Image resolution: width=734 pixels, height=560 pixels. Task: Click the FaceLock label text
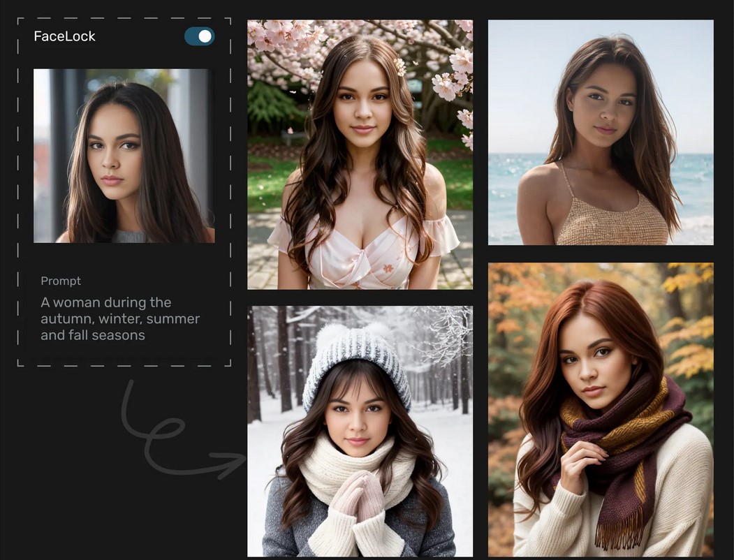[x=64, y=36]
